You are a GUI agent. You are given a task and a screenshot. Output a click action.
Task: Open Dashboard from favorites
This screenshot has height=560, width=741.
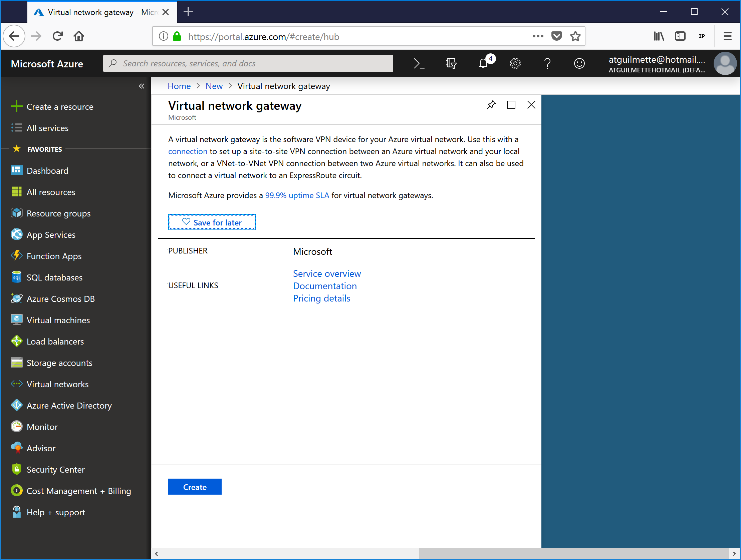pos(48,171)
